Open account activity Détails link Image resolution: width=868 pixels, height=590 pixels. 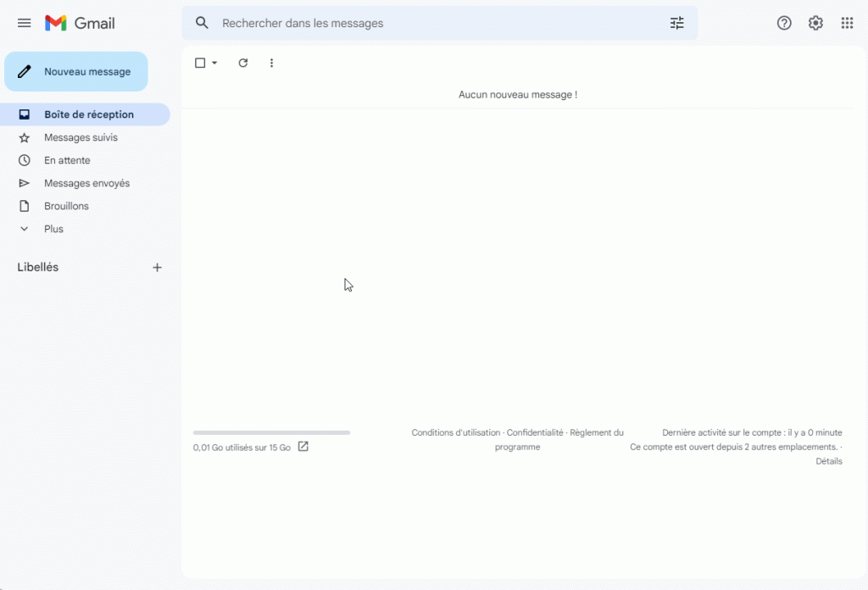(x=829, y=461)
